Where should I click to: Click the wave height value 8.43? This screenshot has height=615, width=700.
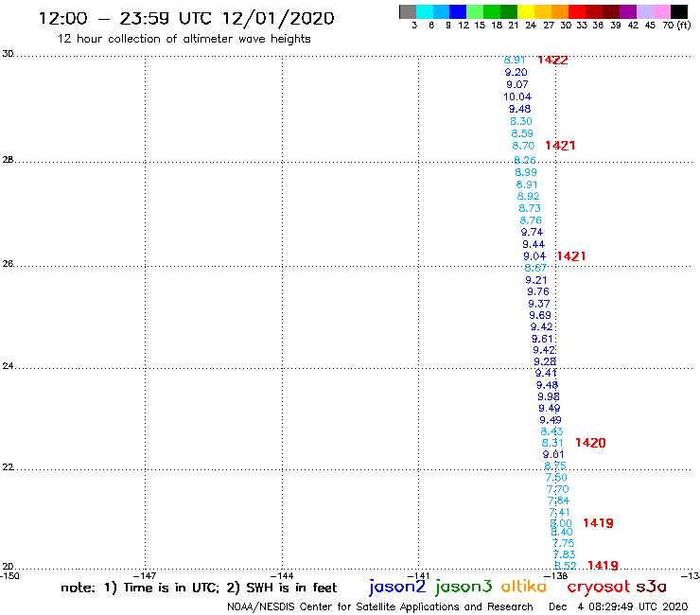point(551,431)
